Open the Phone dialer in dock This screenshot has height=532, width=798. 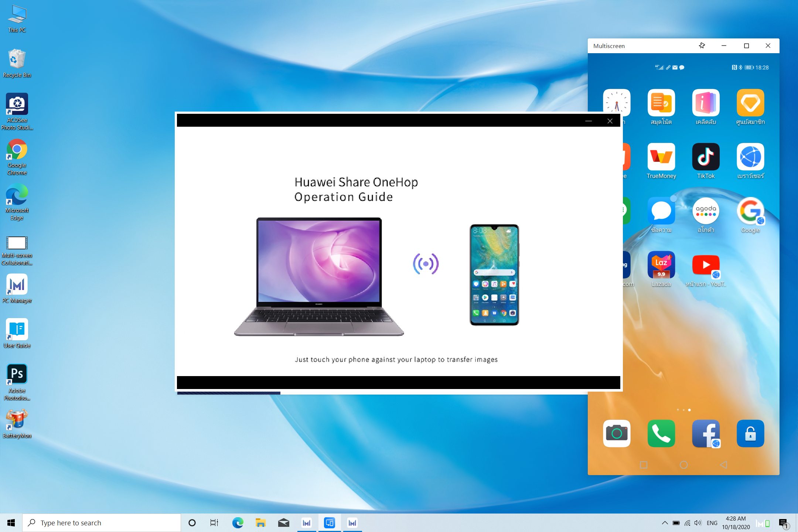point(661,433)
